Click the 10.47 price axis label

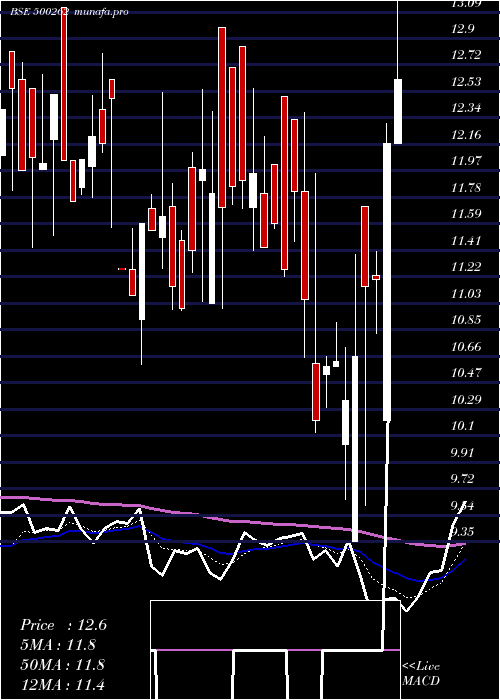[467, 372]
